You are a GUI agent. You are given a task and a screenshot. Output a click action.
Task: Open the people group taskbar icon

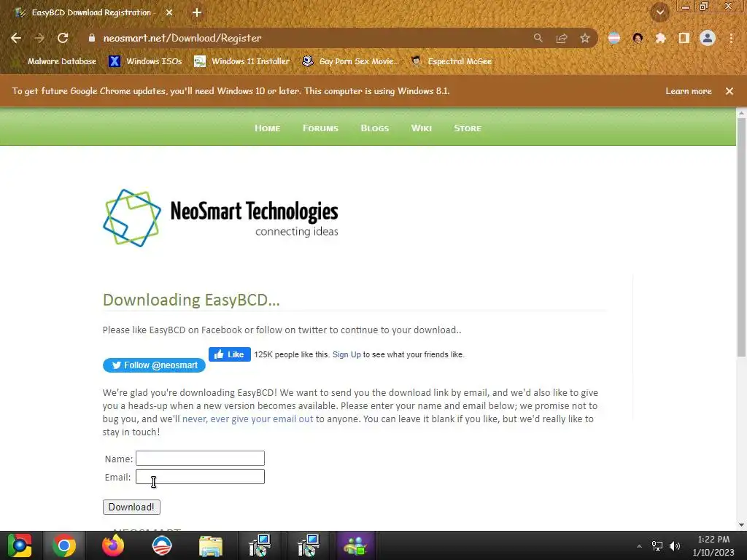(x=356, y=545)
